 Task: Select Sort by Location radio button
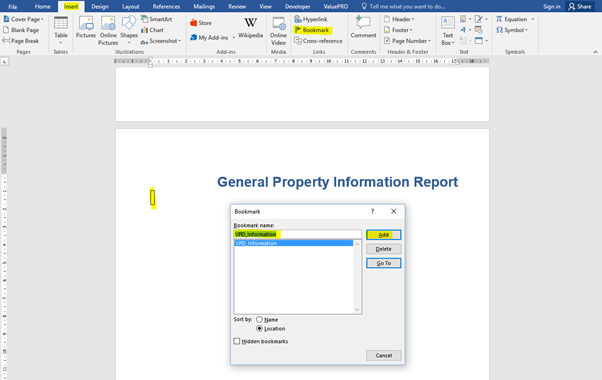point(260,329)
